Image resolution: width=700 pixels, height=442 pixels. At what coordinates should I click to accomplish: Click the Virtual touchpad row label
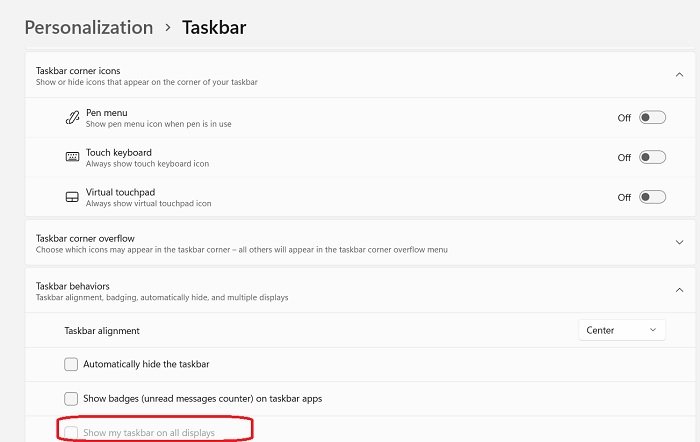[x=119, y=192]
